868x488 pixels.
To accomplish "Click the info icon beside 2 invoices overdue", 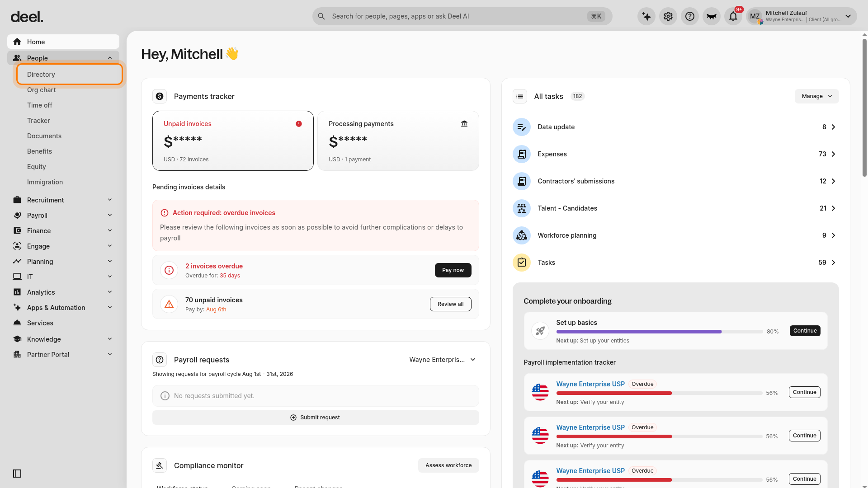I will (x=169, y=270).
